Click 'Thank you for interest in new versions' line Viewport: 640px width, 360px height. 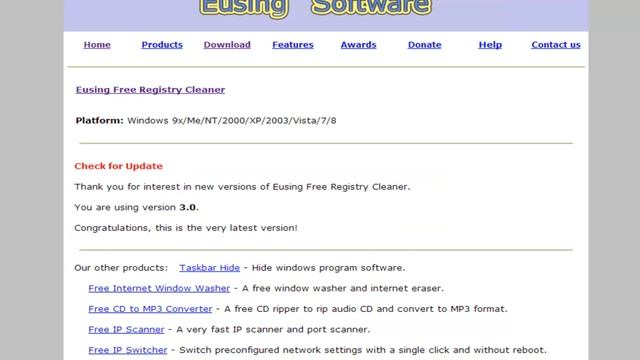(x=242, y=187)
